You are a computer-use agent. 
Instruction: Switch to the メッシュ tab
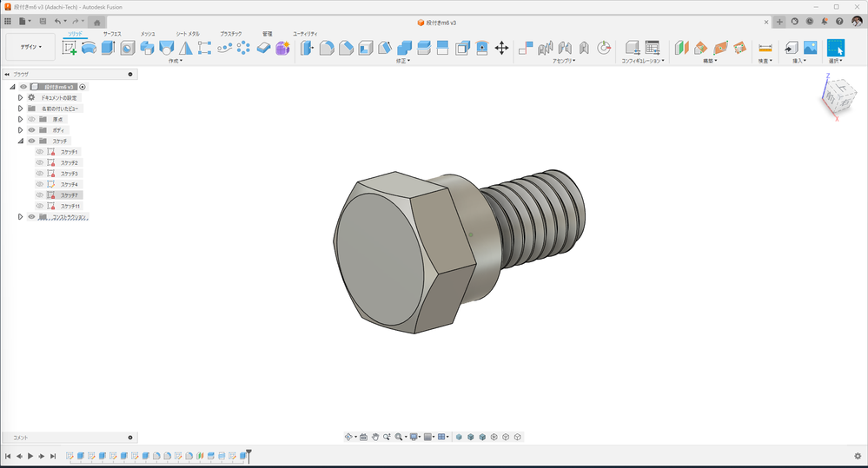(x=148, y=34)
